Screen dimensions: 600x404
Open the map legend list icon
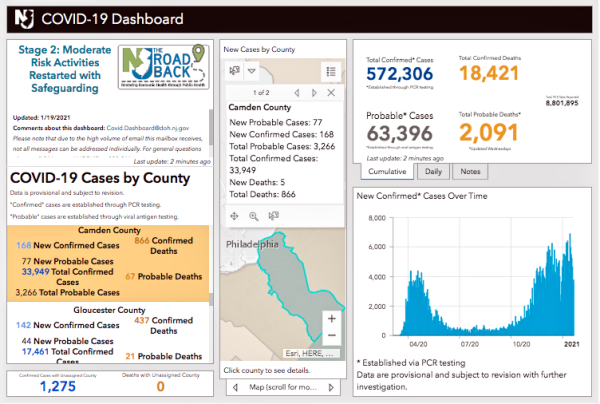tap(331, 70)
